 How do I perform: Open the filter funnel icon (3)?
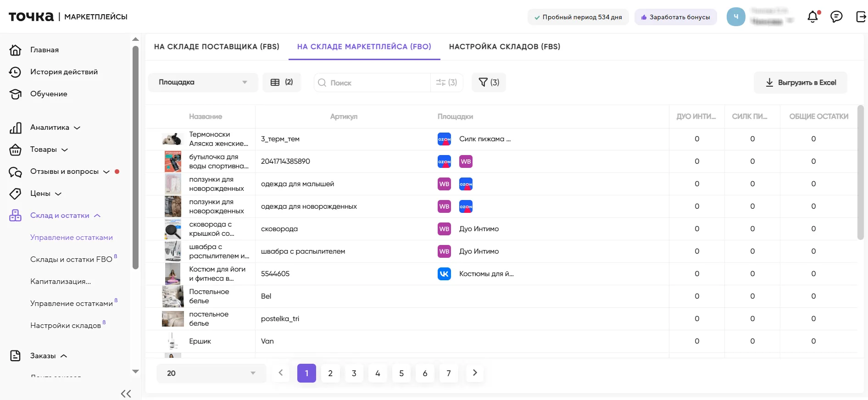click(x=489, y=83)
